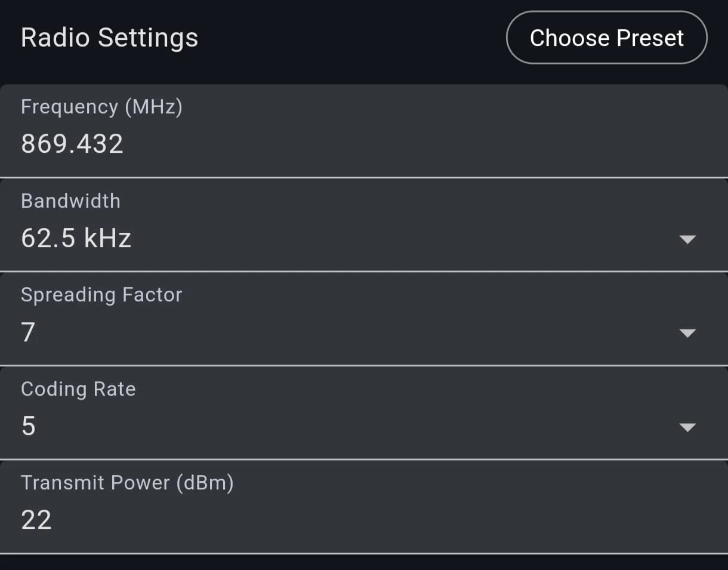Click the Bandwidth field label
This screenshot has height=570, width=728.
coord(70,201)
